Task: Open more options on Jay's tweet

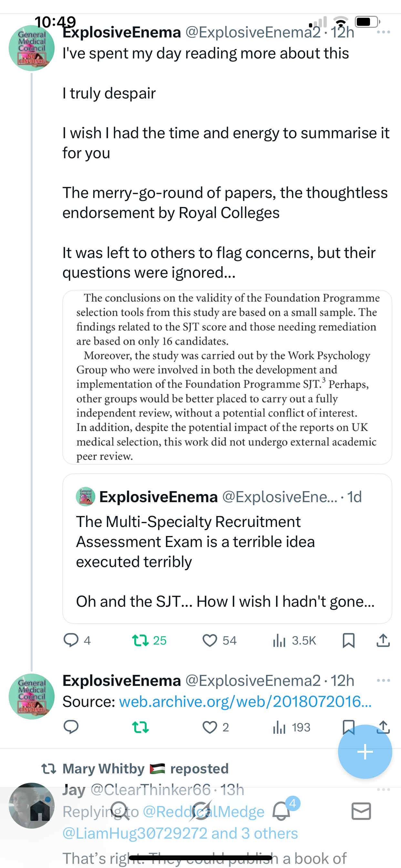Action: point(383,790)
